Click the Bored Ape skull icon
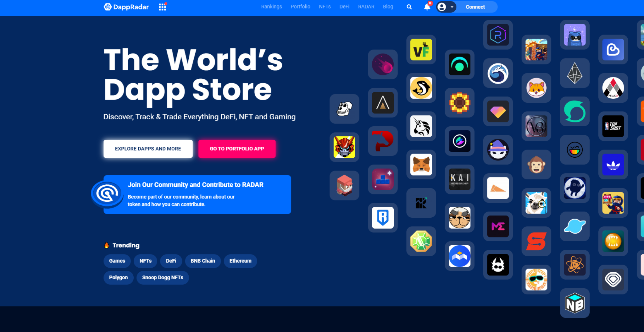The image size is (644, 332). [x=344, y=109]
